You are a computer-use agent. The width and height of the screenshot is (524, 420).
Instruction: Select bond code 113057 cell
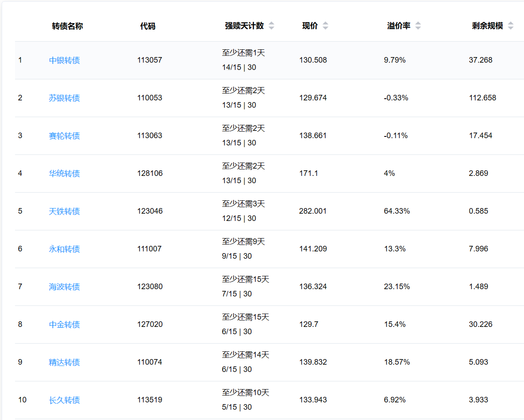(150, 60)
